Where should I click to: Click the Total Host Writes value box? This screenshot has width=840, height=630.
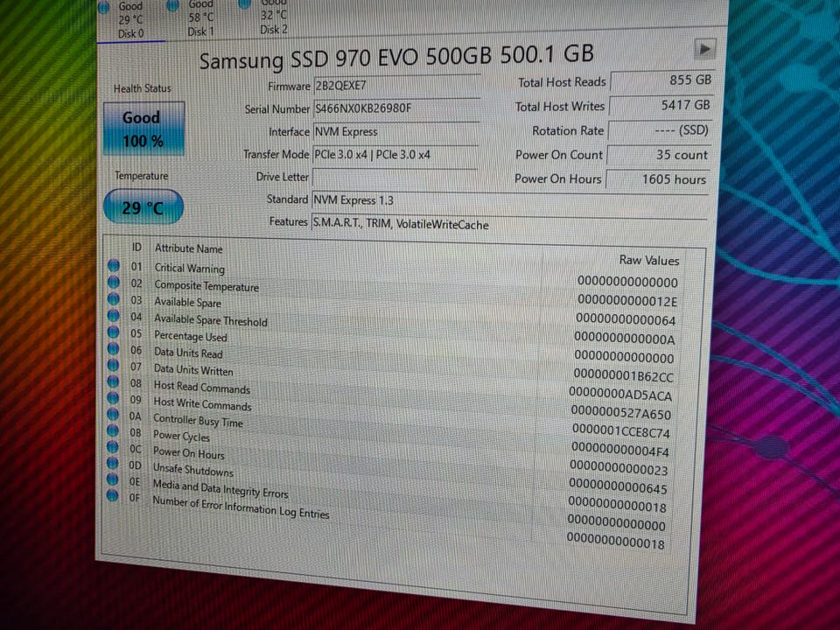point(661,106)
